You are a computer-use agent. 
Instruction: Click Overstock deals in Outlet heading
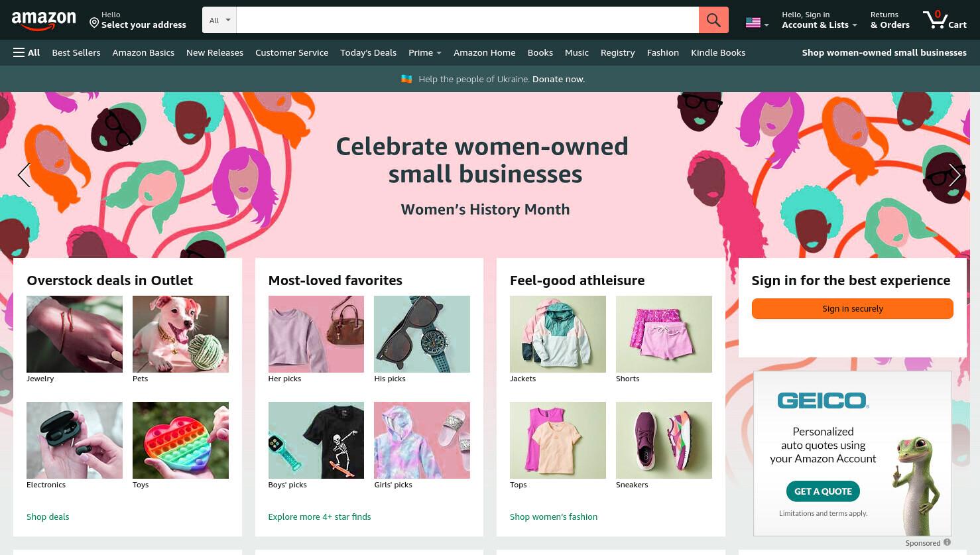[x=109, y=280]
